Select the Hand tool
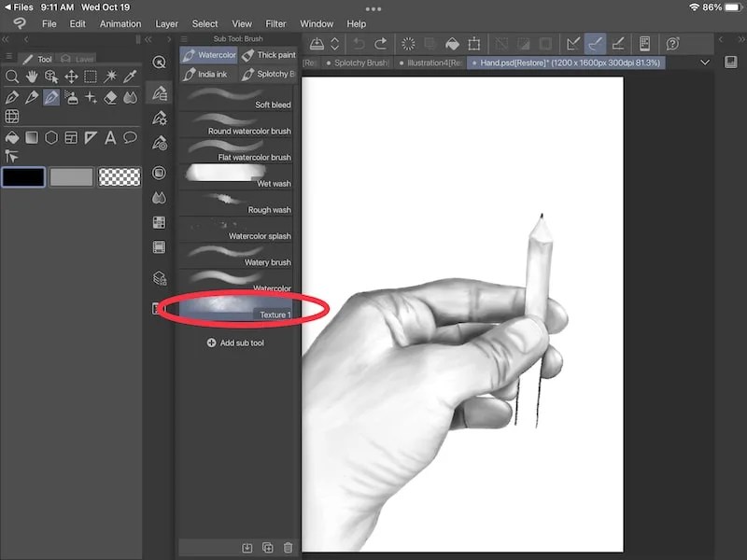Screen dimensions: 747x560 point(32,77)
